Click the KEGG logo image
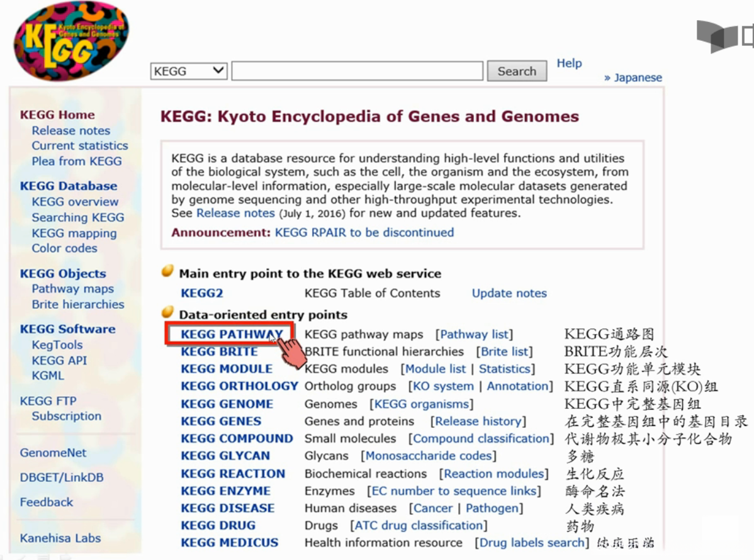The image size is (754, 560). click(x=70, y=40)
